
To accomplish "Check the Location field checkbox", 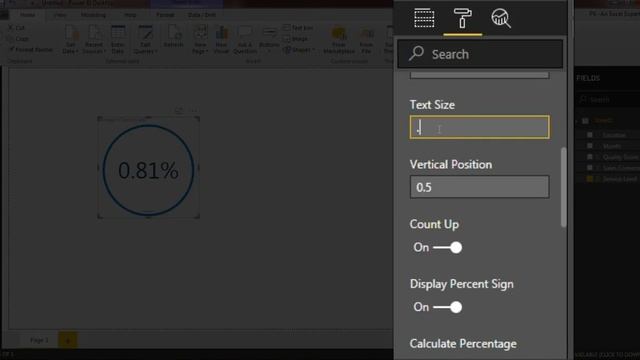I will click(590, 135).
